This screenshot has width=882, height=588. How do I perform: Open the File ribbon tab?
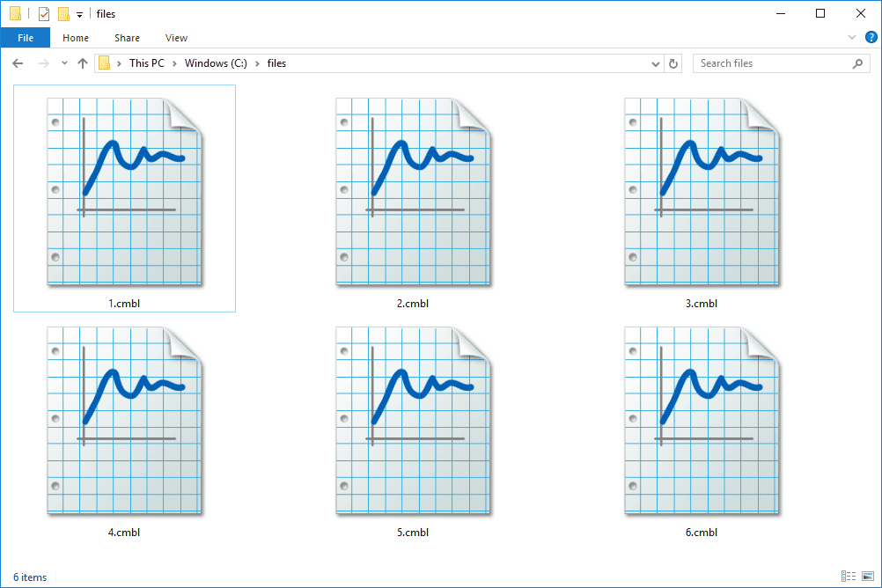(x=26, y=38)
